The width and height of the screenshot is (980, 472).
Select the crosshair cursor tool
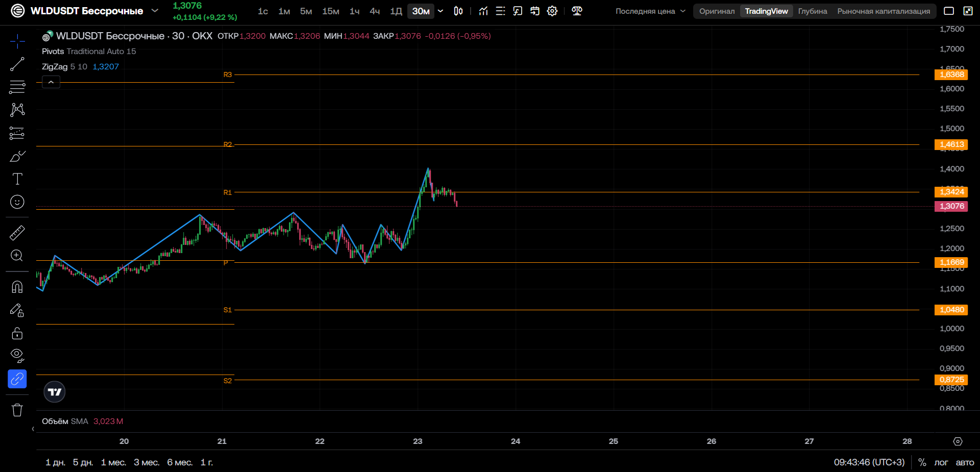point(17,41)
